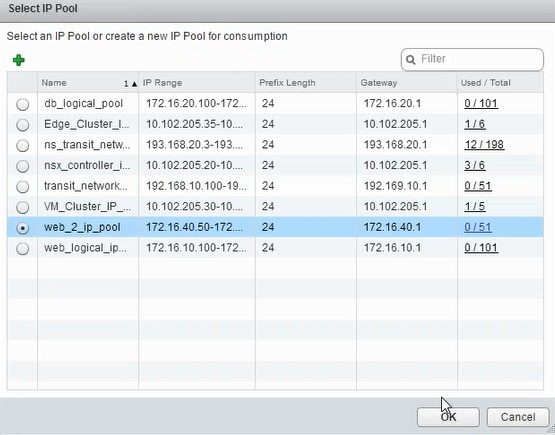Click the VM_Cluster_IP_... name cell
555x435 pixels.
[87, 206]
